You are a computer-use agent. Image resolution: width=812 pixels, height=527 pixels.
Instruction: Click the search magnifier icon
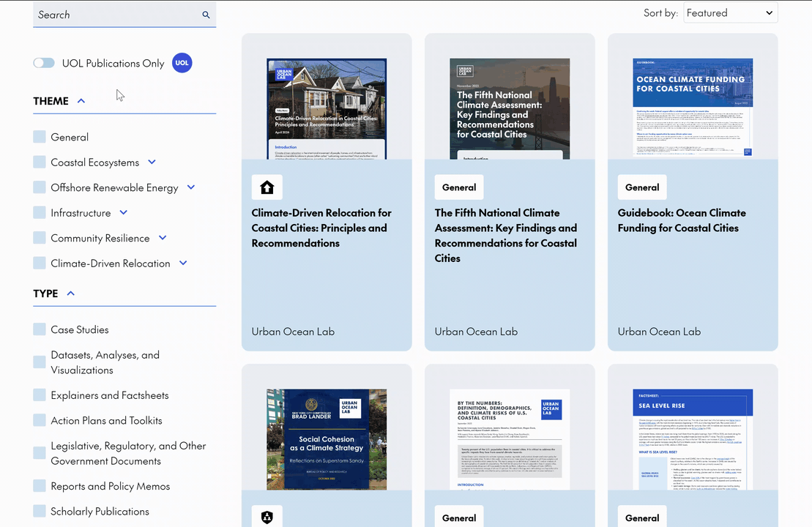click(206, 15)
